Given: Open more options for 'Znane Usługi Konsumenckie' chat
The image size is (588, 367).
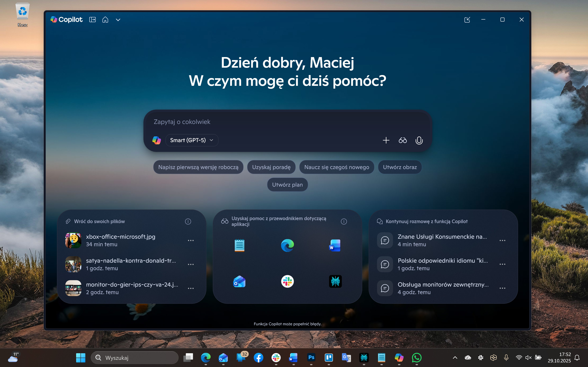Looking at the screenshot, I should point(502,240).
